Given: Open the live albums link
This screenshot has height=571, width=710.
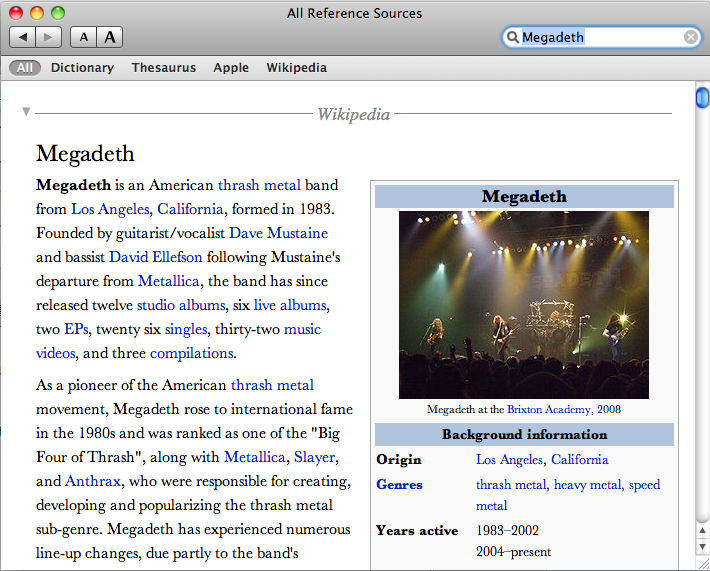Looking at the screenshot, I should [x=290, y=305].
